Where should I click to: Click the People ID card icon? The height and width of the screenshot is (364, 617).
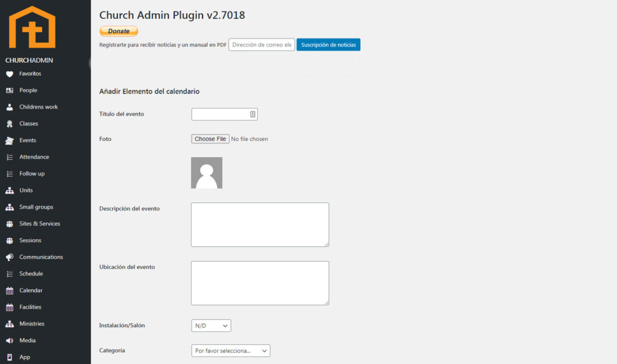(9, 90)
